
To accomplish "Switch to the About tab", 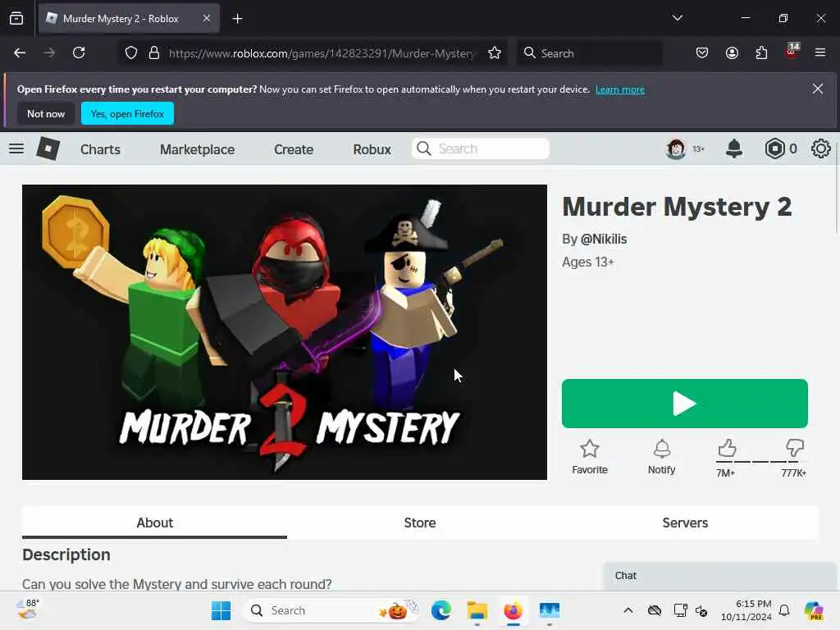I will 154,523.
